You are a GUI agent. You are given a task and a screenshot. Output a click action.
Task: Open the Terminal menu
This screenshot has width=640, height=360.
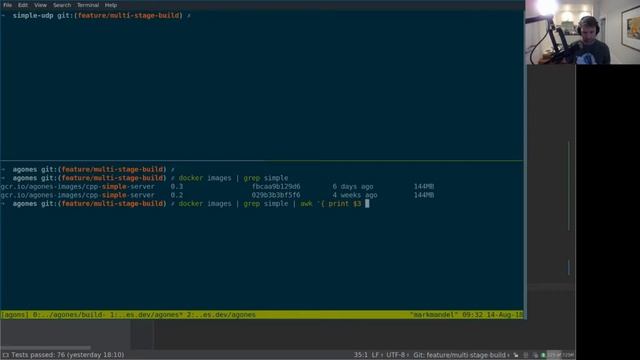coord(88,5)
